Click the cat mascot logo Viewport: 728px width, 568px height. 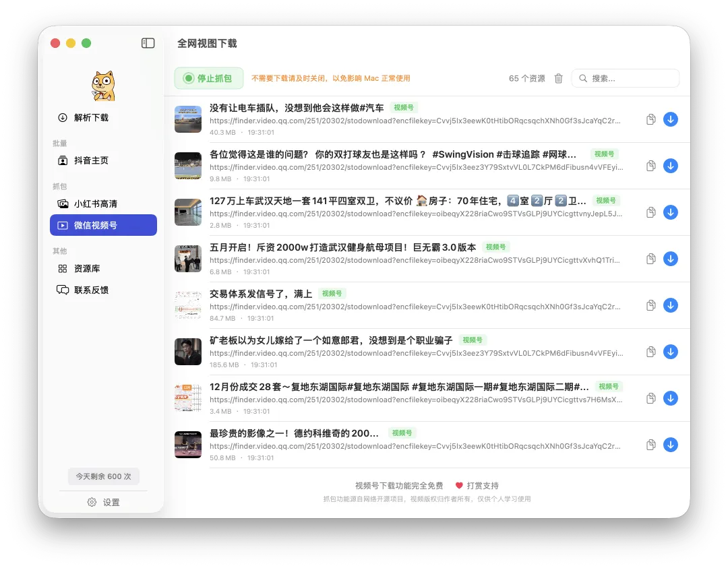(103, 86)
